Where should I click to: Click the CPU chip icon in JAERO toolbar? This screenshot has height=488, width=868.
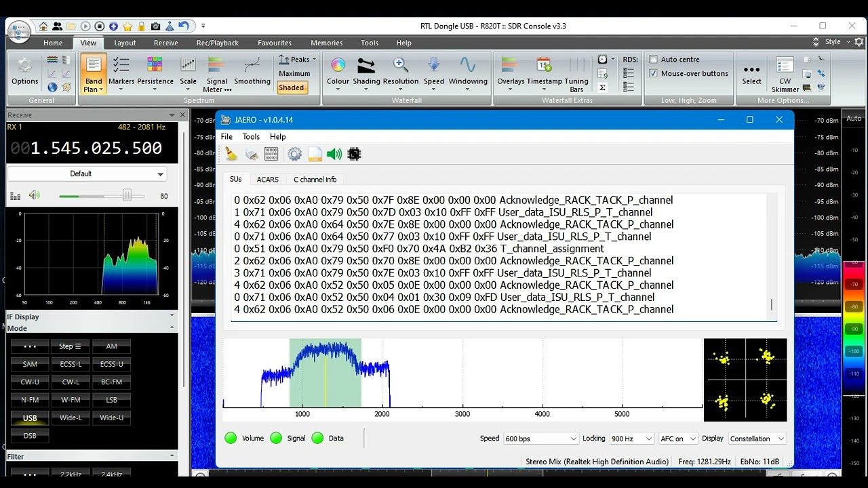(x=354, y=155)
